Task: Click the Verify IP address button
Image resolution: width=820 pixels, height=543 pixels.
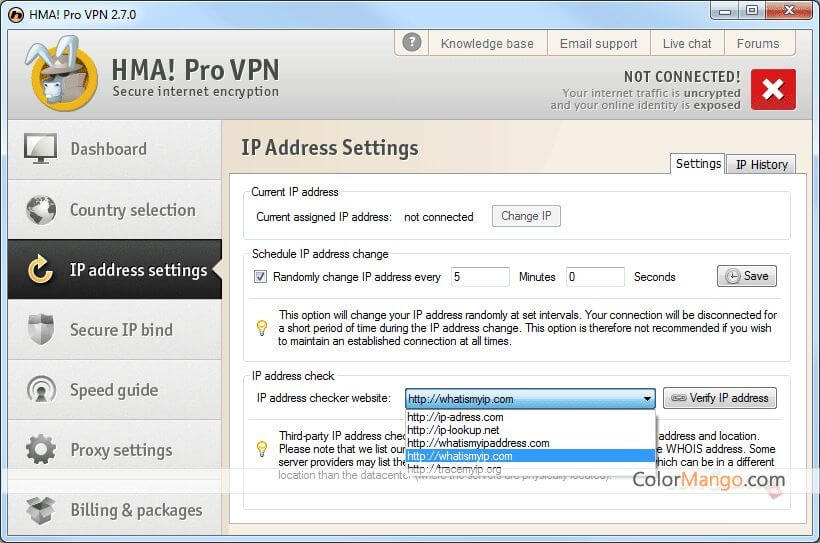Action: (x=720, y=398)
